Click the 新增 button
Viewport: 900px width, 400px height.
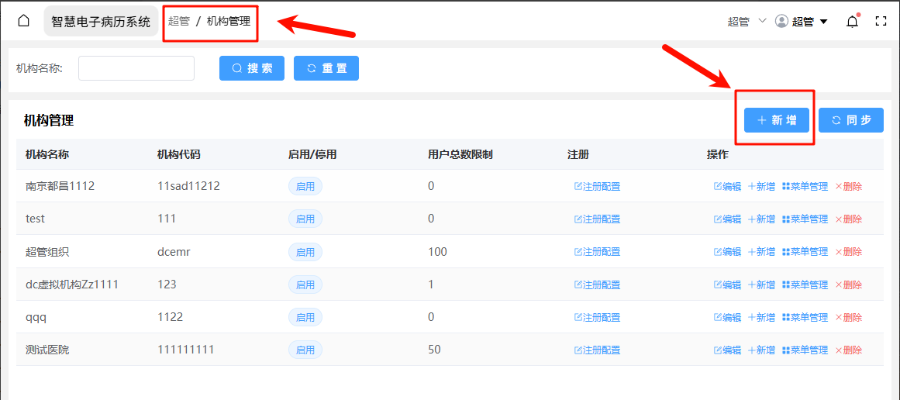(x=776, y=120)
